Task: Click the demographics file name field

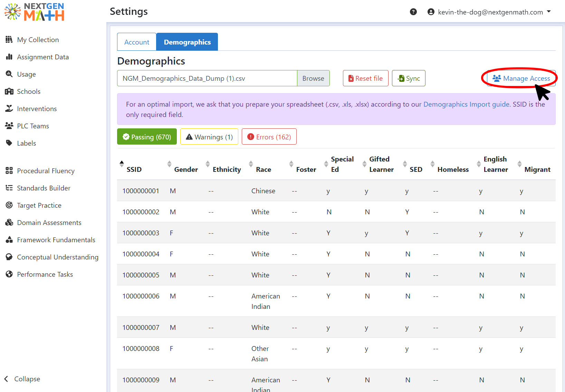Action: pos(207,78)
